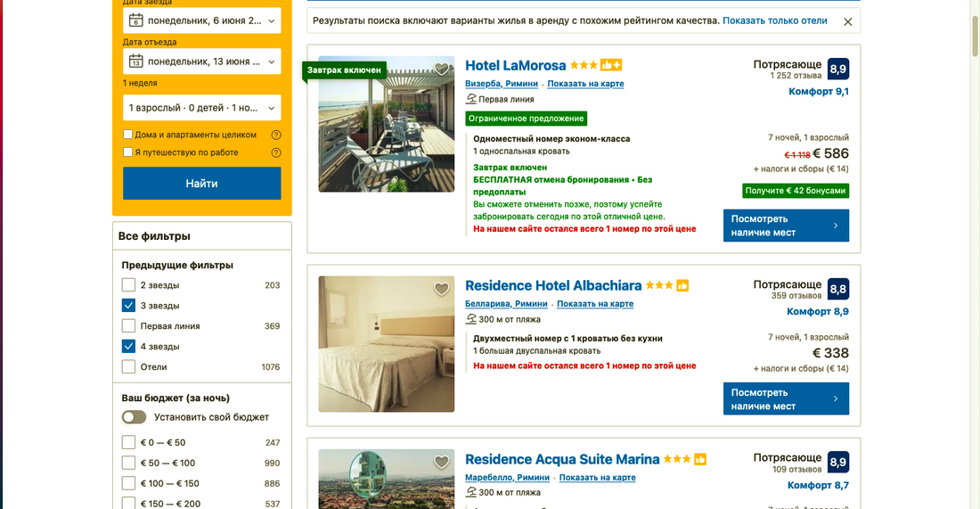Viewport: 980px width, 509px height.
Task: Click the 'Все фильтры' panel heading
Action: tap(154, 236)
